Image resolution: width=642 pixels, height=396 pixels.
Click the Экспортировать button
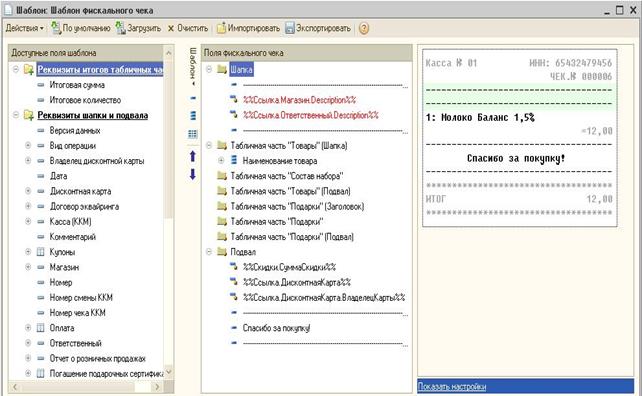point(318,28)
